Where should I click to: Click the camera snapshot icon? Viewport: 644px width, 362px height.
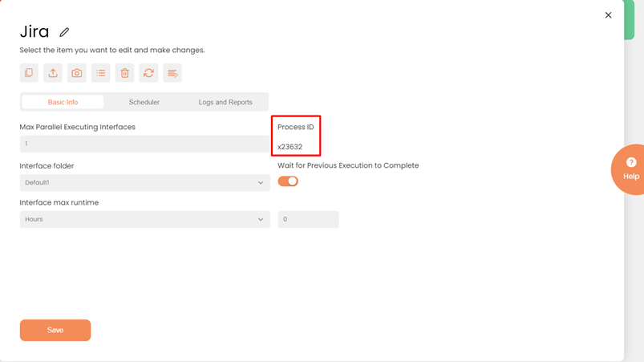pos(77,73)
